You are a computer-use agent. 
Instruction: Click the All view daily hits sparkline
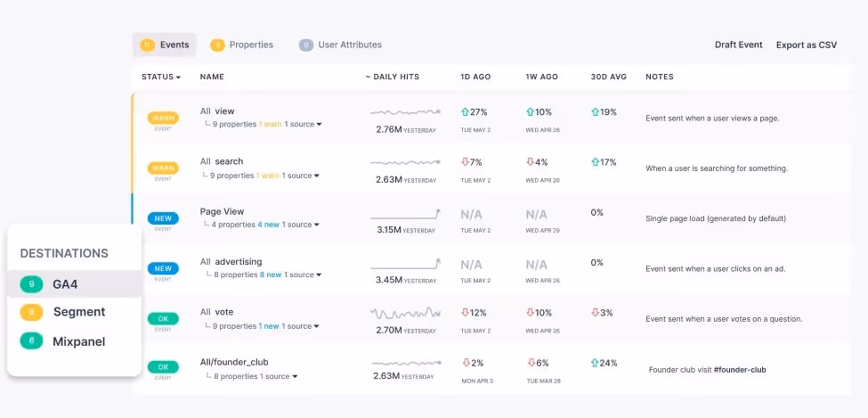(405, 112)
